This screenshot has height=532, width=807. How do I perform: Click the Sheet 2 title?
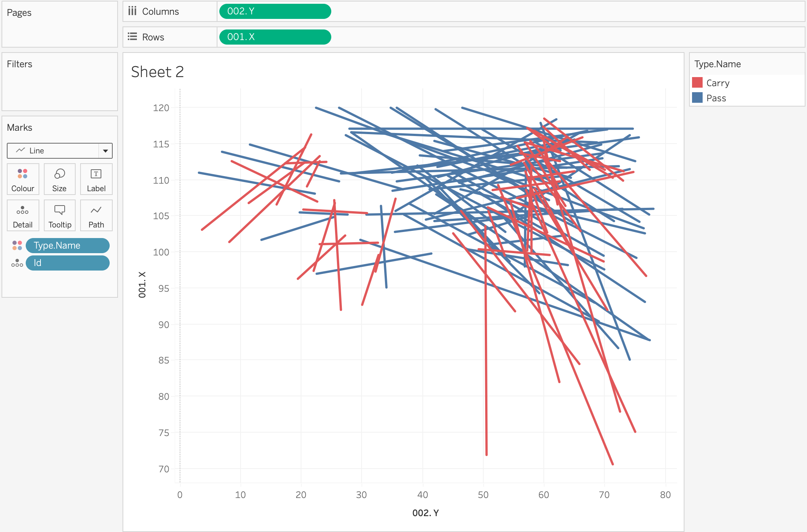click(x=157, y=72)
